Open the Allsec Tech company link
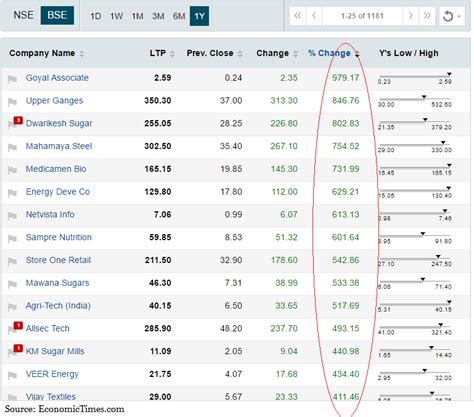This screenshot has height=417, width=474. (48, 328)
